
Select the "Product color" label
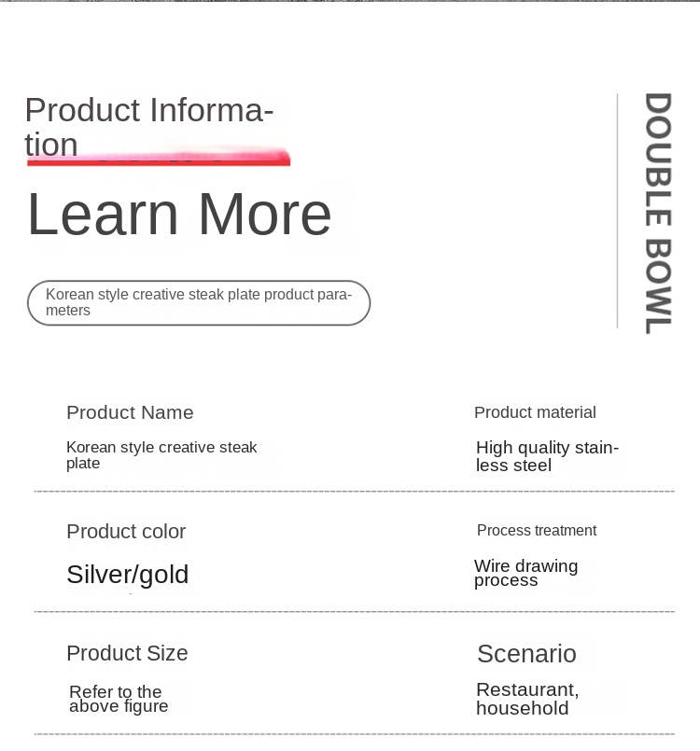tap(126, 532)
